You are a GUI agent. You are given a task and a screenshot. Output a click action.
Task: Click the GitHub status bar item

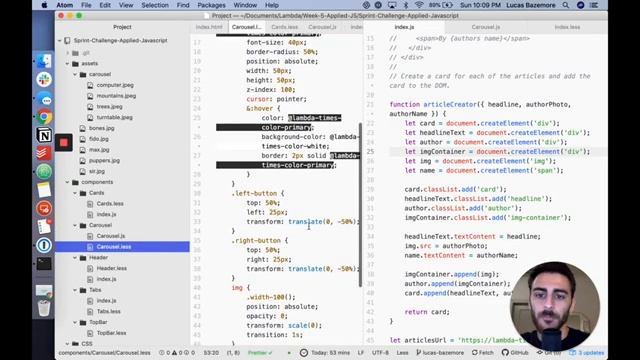click(515, 353)
